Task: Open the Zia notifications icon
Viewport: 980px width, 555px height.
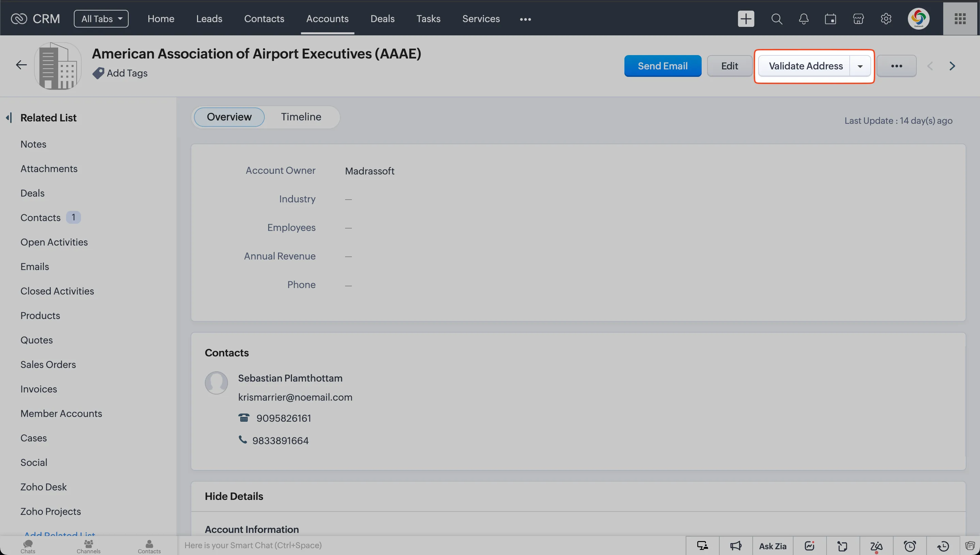Action: click(876, 546)
